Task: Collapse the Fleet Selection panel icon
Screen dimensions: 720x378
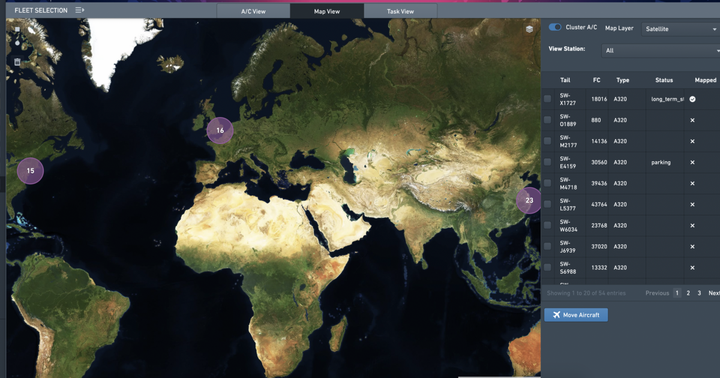Action: click(79, 10)
